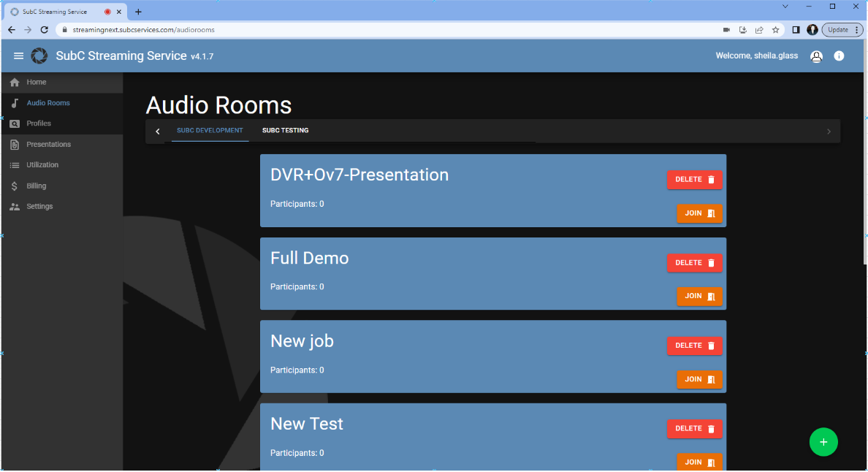The image size is (868, 472).
Task: Delete the New job room
Action: point(694,346)
